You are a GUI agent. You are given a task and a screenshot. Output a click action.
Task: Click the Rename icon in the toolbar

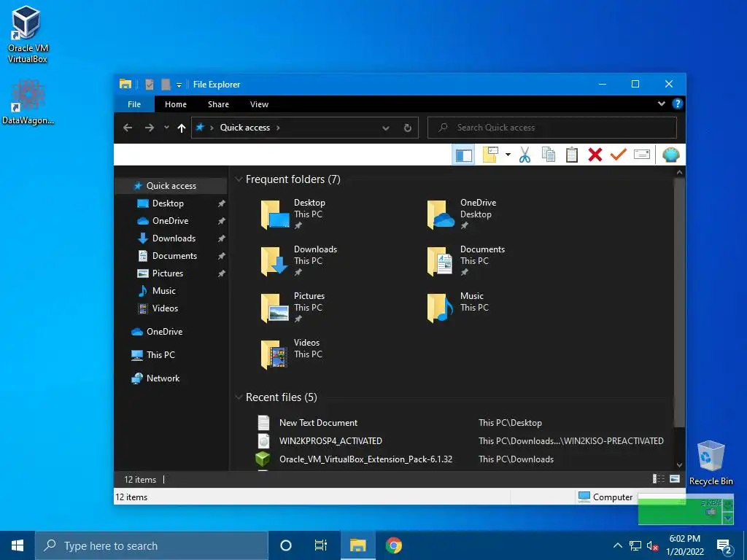tap(642, 155)
